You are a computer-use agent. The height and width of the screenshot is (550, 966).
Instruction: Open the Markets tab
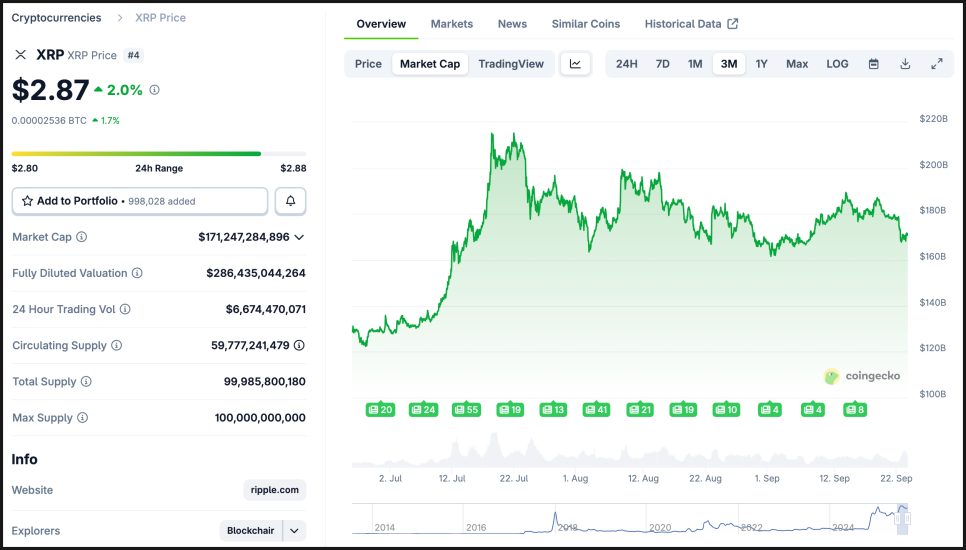452,24
